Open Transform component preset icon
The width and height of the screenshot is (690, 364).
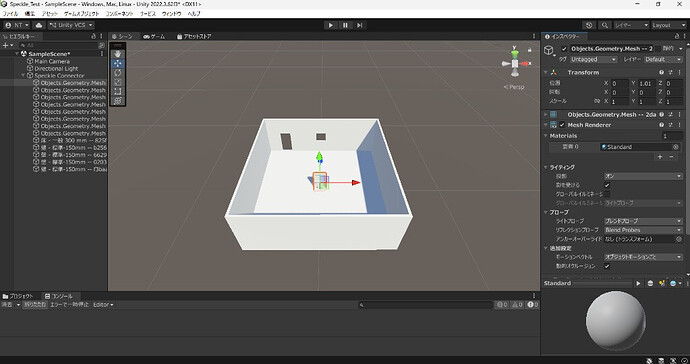[x=671, y=72]
